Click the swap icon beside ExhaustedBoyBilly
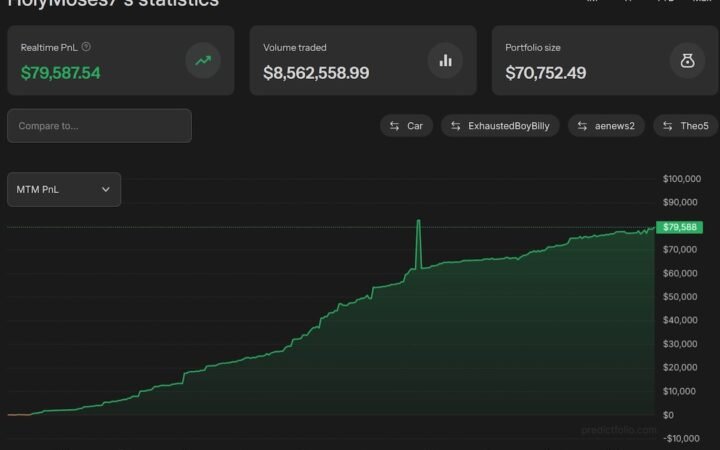This screenshot has width=720, height=450. click(456, 126)
